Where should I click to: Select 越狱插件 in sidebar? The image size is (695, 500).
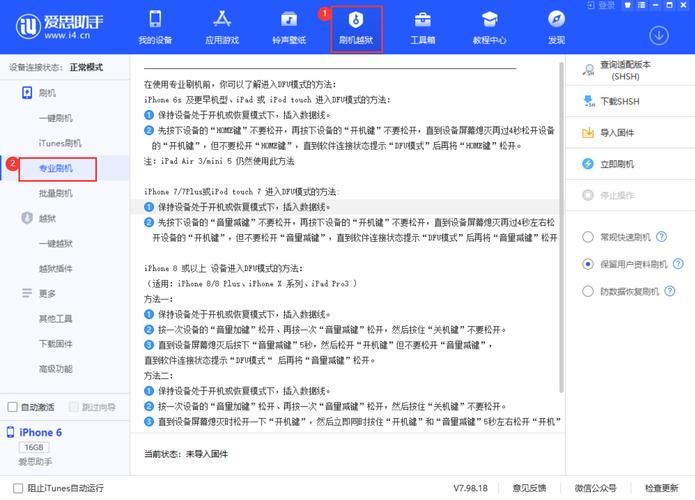click(x=56, y=269)
